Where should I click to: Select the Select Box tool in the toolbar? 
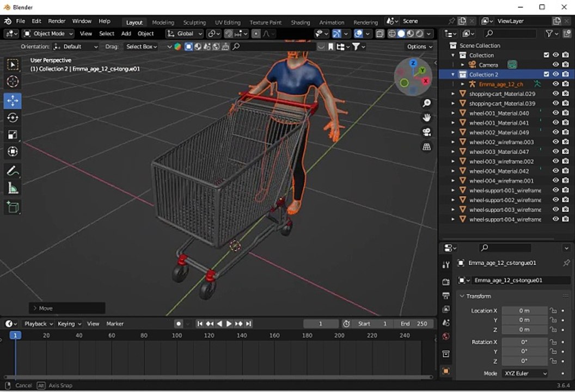[13, 65]
